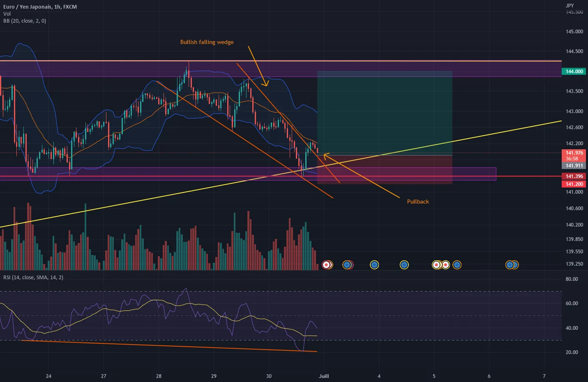Click the Japan economic event icon beside Juill
This screenshot has width=588, height=382.
[x=327, y=265]
